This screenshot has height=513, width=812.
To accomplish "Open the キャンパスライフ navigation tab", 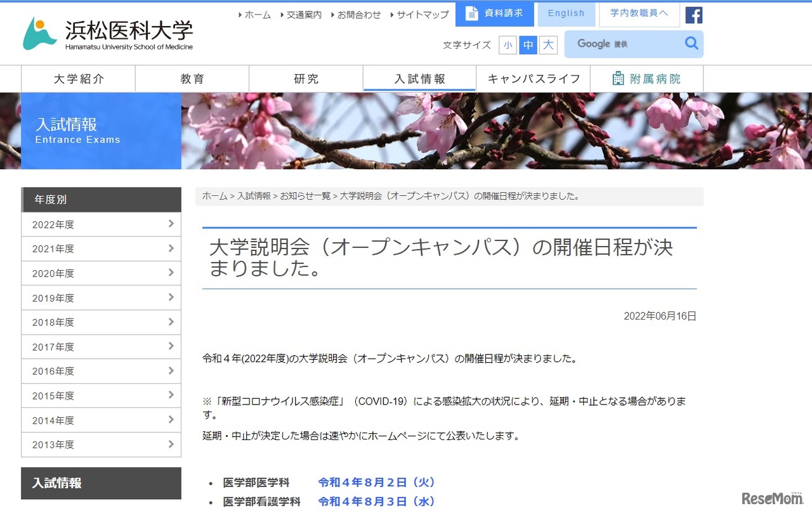I will tap(533, 78).
